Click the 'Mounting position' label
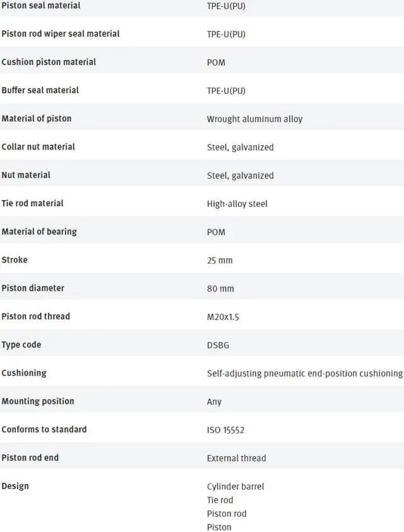 [x=38, y=401]
